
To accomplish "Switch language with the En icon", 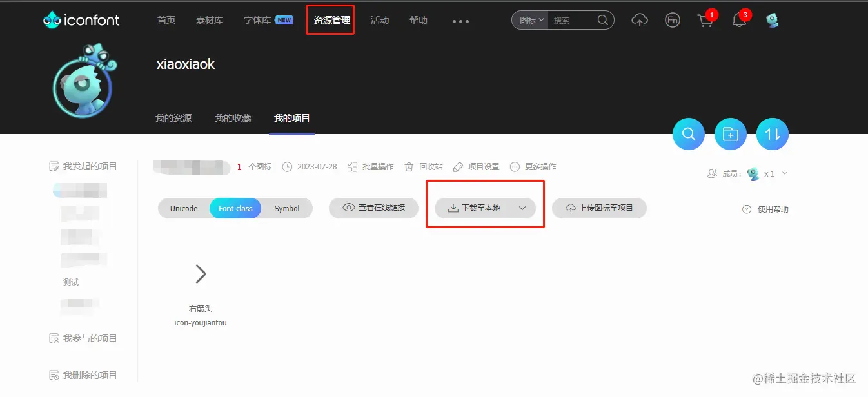I will 673,21.
